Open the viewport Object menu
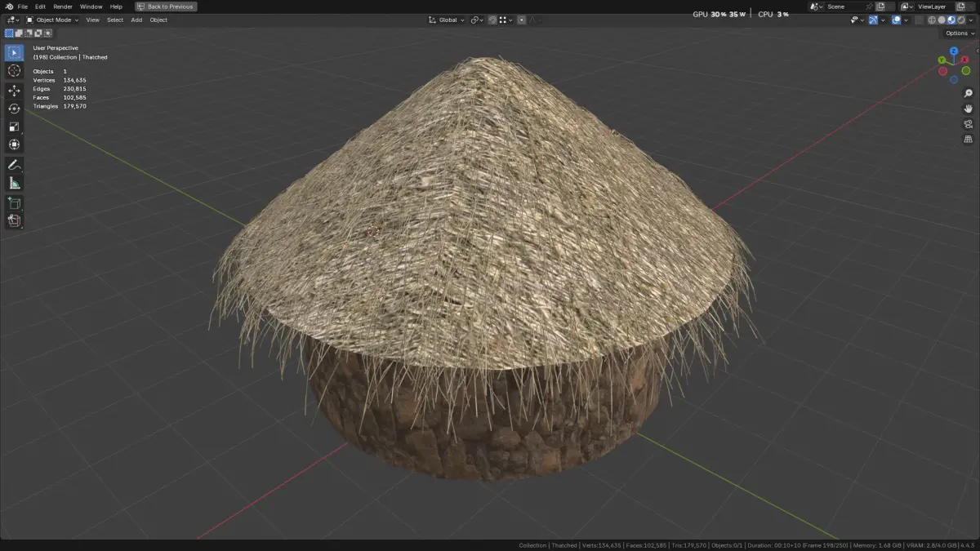The image size is (980, 551). (158, 20)
